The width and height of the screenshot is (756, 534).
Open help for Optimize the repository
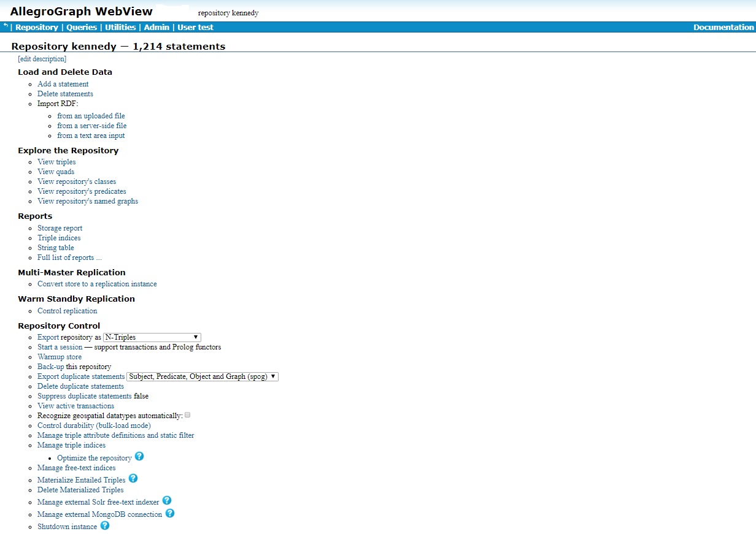139,456
